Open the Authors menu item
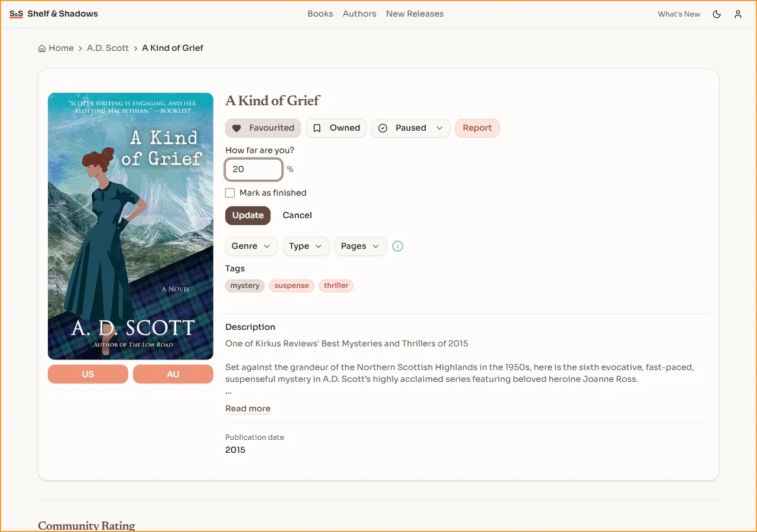Viewport: 757px width, 532px height. point(360,14)
